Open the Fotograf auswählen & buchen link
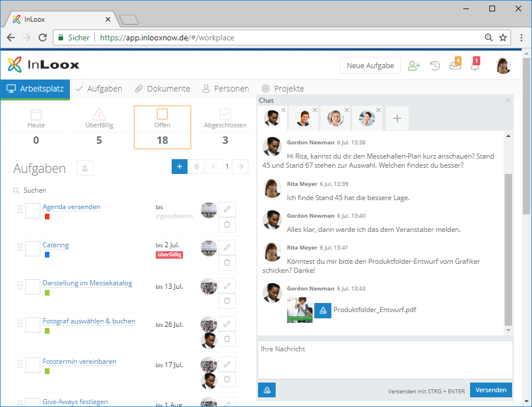 point(89,321)
